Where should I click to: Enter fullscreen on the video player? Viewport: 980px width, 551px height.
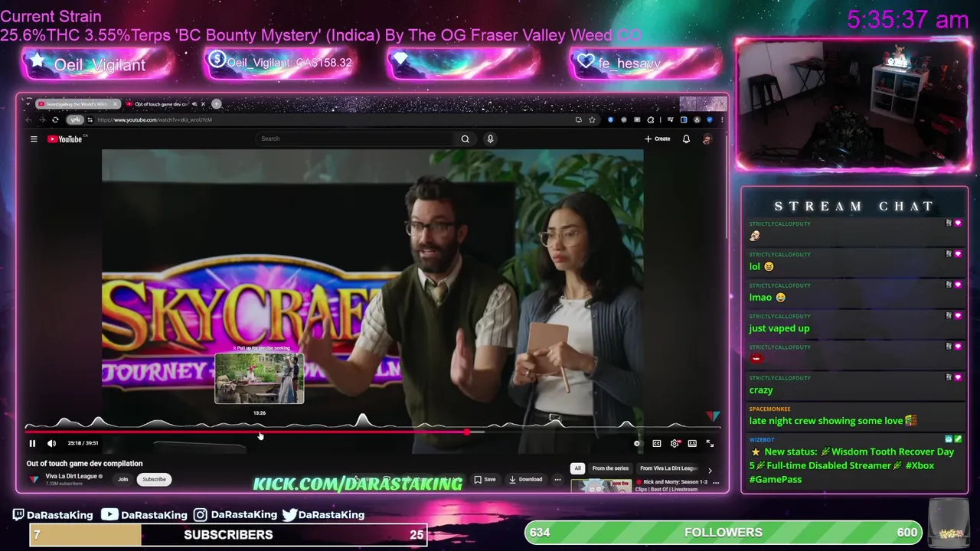click(710, 443)
